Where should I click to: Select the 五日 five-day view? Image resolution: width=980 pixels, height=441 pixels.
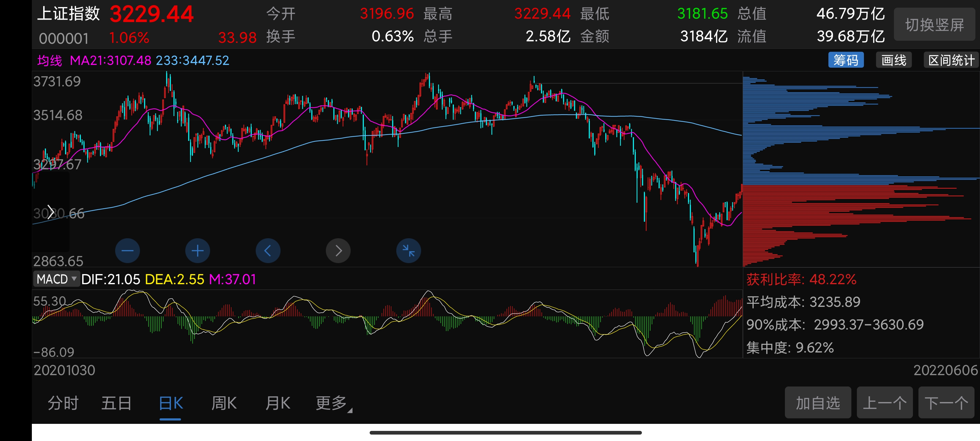[x=117, y=403]
